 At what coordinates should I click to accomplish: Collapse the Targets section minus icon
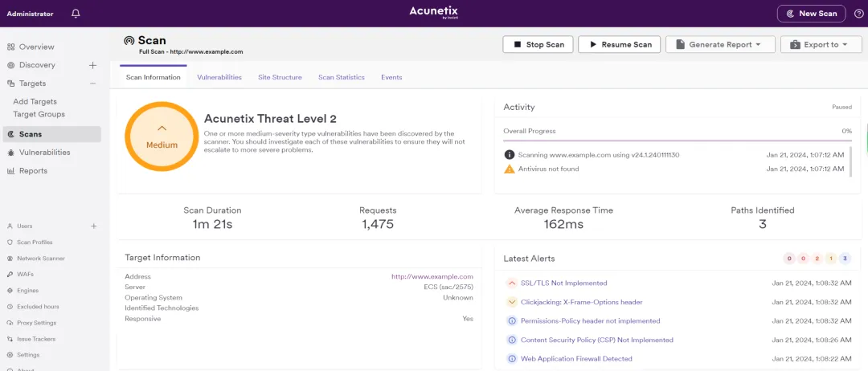pyautogui.click(x=93, y=84)
